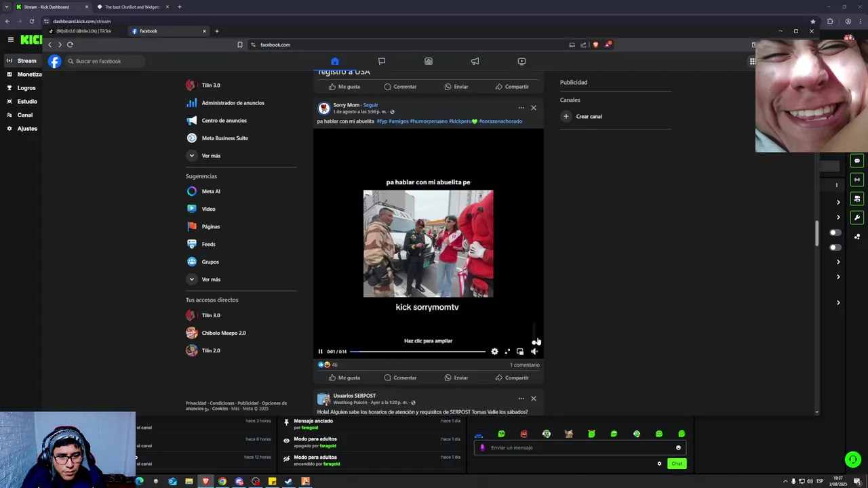The width and height of the screenshot is (868, 488).
Task: Open the Kick wrench tools icon
Action: pyautogui.click(x=857, y=218)
